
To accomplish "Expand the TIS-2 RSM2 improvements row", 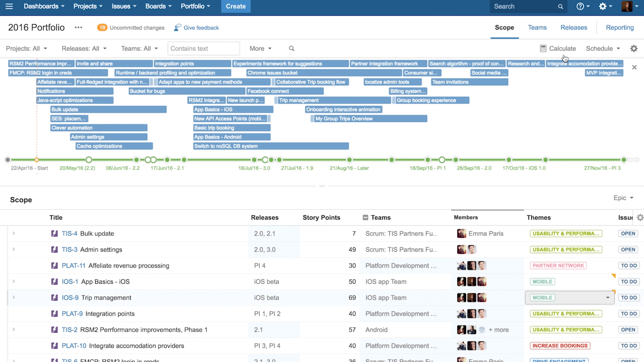I will (13, 329).
